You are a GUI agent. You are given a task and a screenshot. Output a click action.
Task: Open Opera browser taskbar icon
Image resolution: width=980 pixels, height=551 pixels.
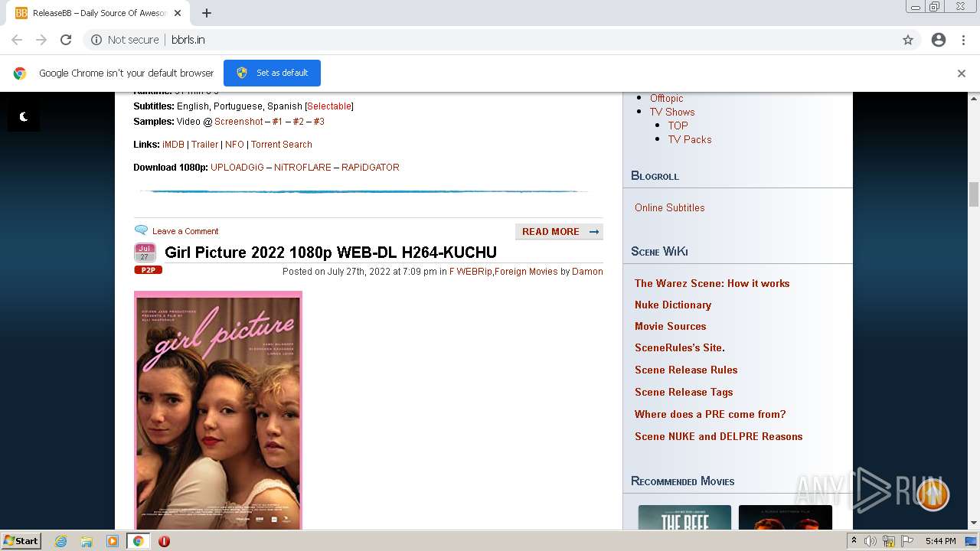tap(164, 541)
